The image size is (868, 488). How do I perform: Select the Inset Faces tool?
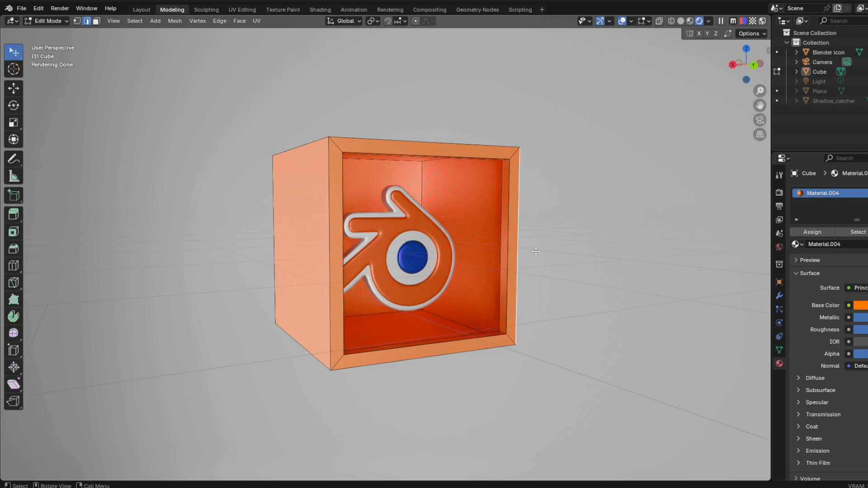click(x=14, y=231)
